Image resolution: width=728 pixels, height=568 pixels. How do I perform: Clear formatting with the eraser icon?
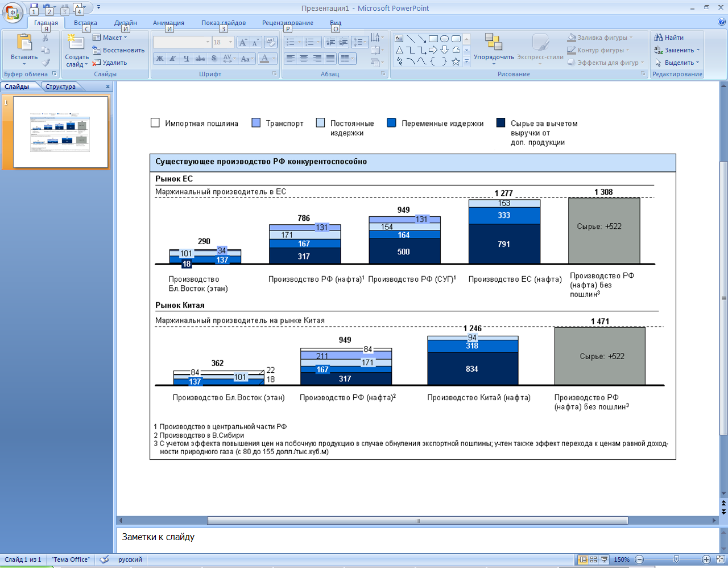271,42
